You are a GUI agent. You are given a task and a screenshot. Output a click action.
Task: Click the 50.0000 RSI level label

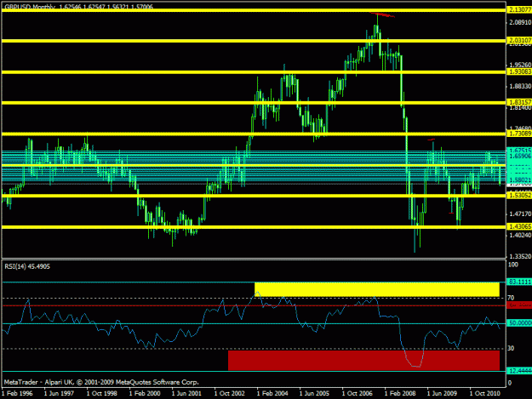[519, 323]
